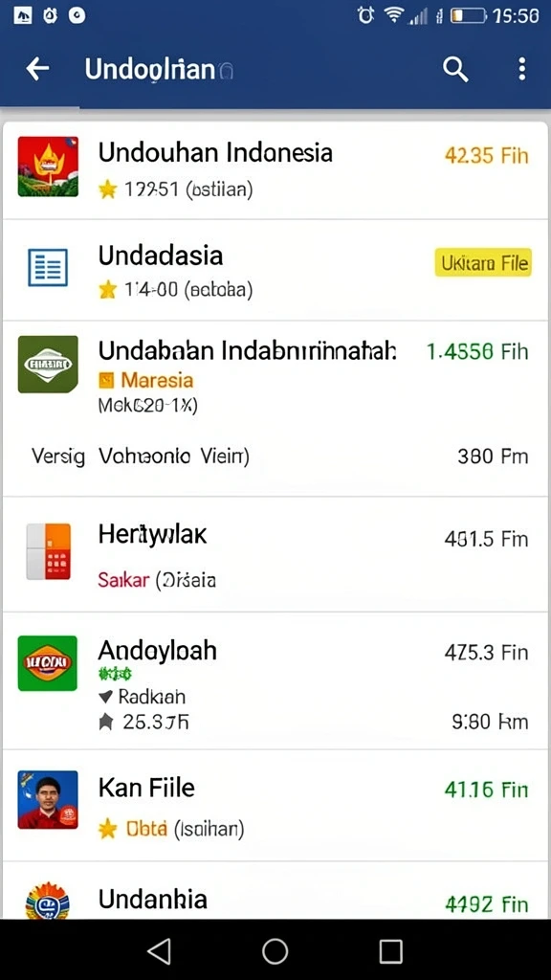The height and width of the screenshot is (980, 551).
Task: Open the three-dot overflow menu
Action: click(522, 69)
